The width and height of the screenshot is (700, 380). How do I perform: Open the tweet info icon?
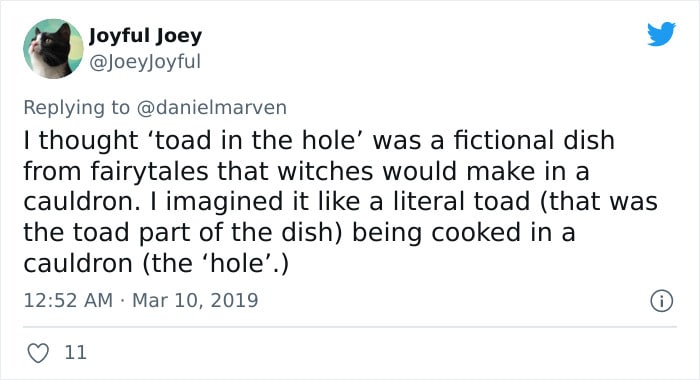tap(661, 301)
